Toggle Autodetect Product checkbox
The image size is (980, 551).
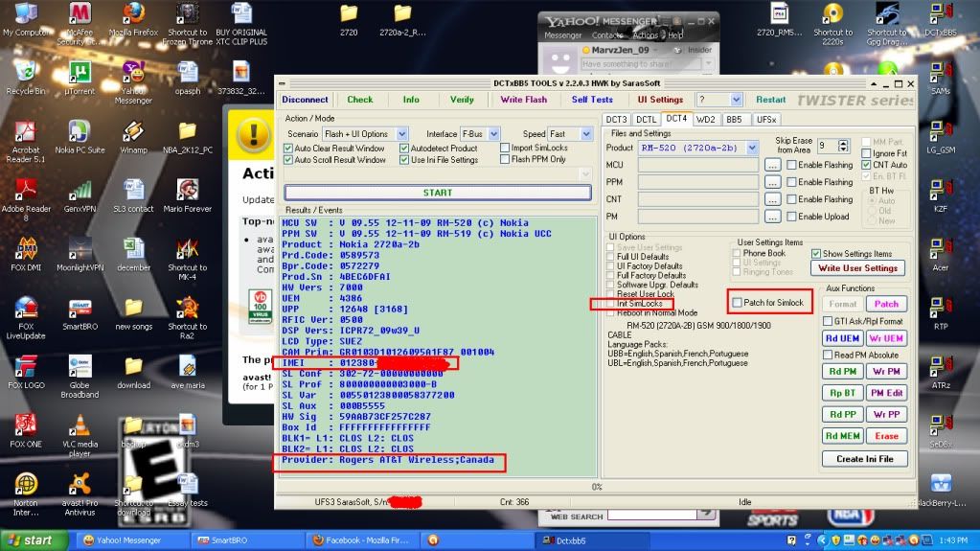pyautogui.click(x=404, y=149)
